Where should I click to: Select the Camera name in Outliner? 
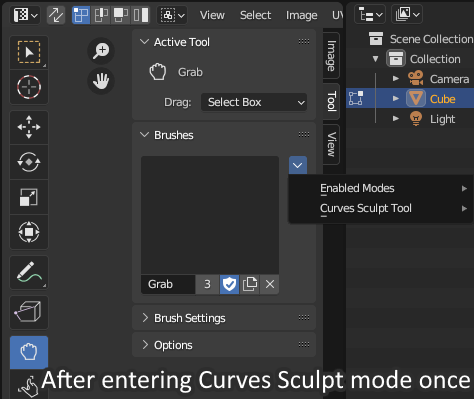449,79
